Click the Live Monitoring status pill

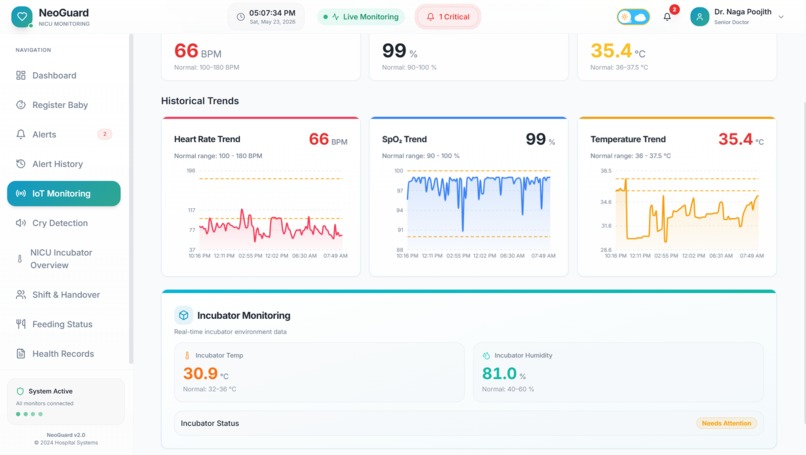tap(361, 17)
